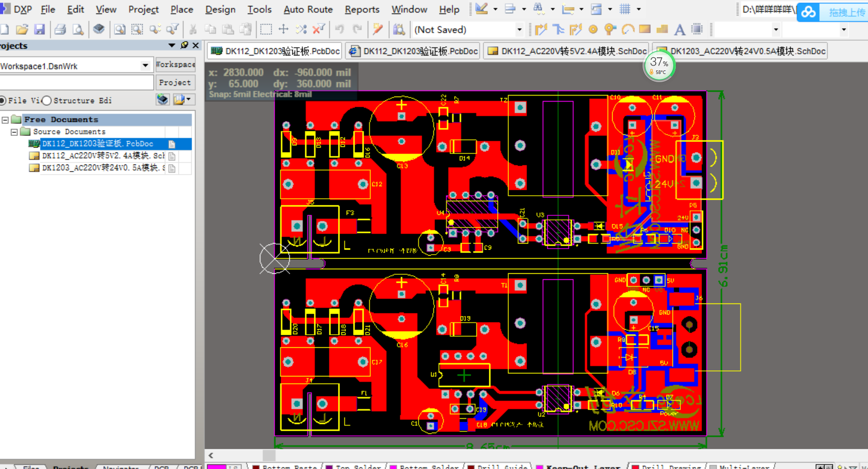This screenshot has width=868, height=469.
Task: Place a via
Action: coord(611,30)
